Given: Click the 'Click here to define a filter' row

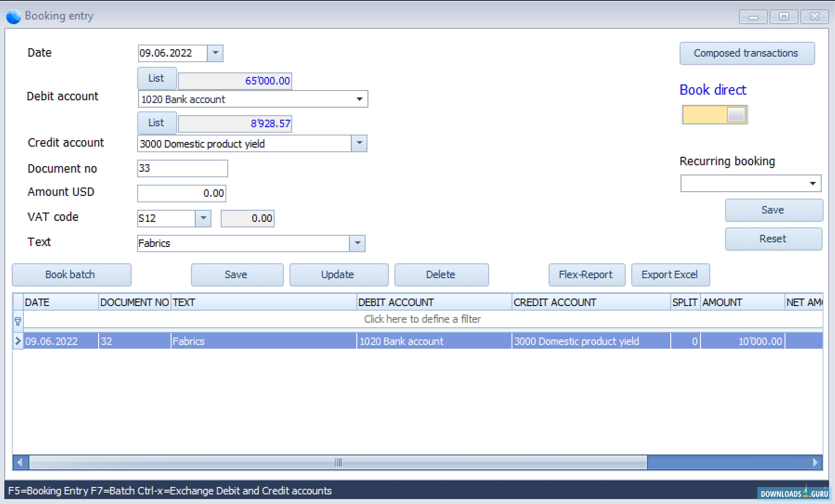Looking at the screenshot, I should click(x=422, y=319).
